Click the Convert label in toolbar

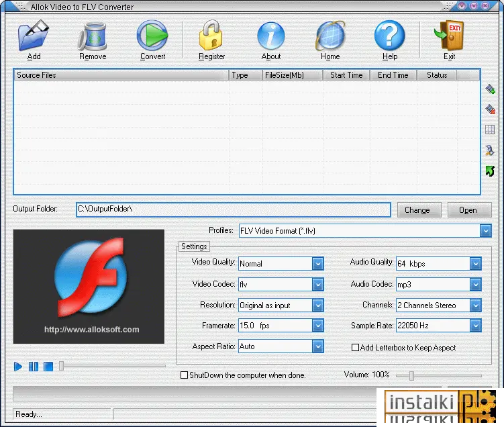[x=153, y=56]
